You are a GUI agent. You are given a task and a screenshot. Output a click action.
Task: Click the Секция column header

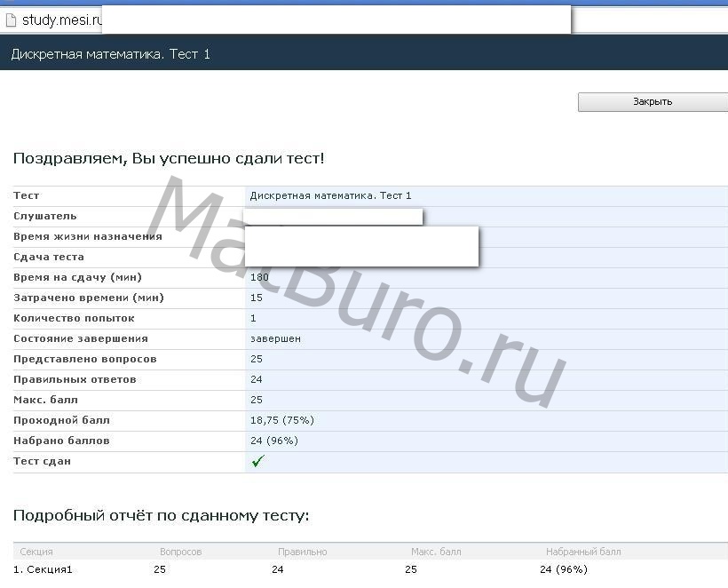tap(36, 552)
